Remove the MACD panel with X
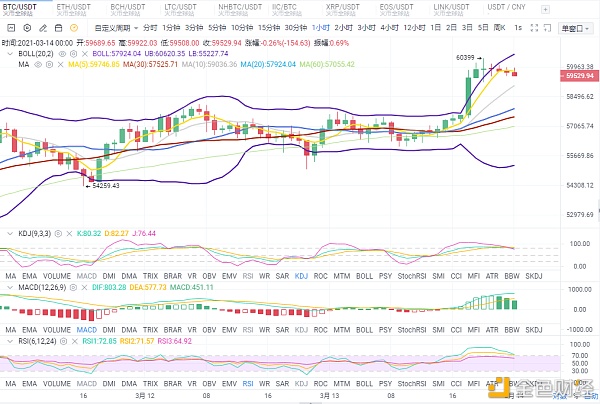Screen dimensions: 600x404 pyautogui.click(x=84, y=287)
